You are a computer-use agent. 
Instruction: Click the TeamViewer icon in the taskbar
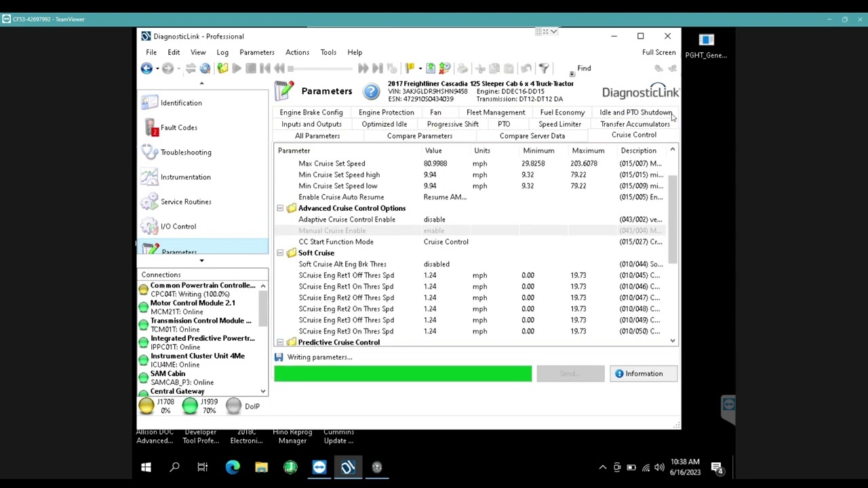(319, 467)
